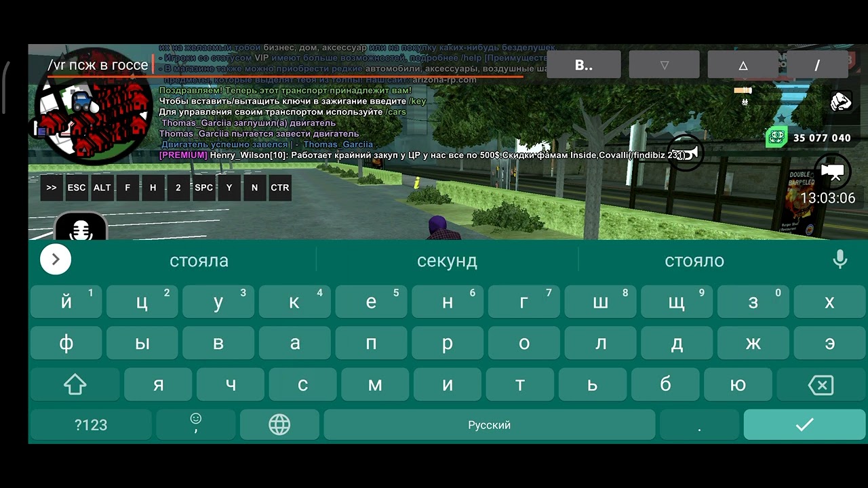This screenshot has height=488, width=868.
Task: Confirm input with the checkmark key
Action: pos(804,425)
